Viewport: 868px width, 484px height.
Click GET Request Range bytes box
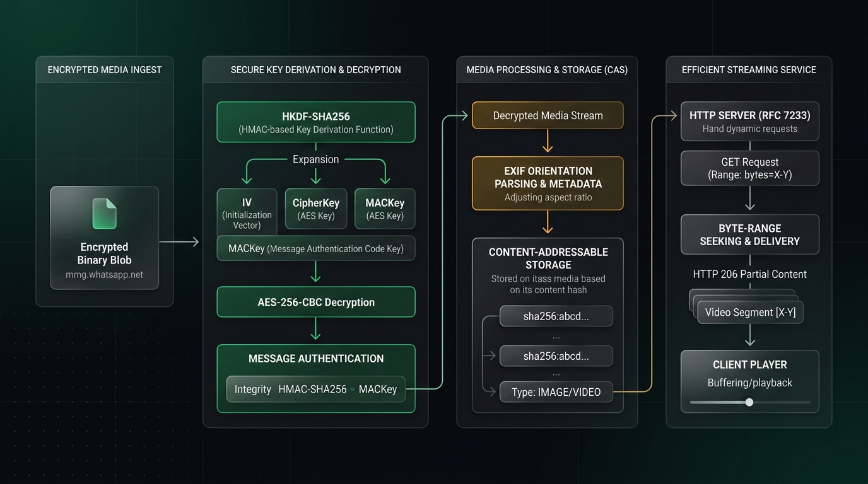750,168
